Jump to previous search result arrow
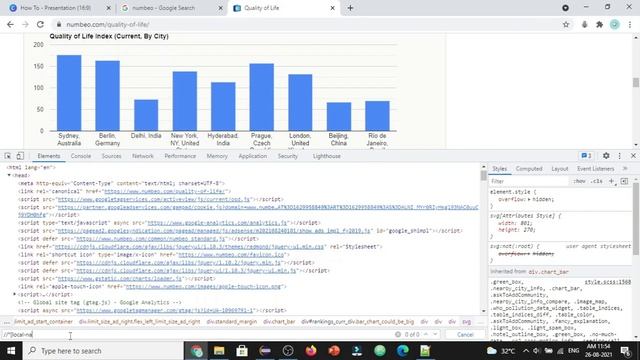 pos(426,334)
